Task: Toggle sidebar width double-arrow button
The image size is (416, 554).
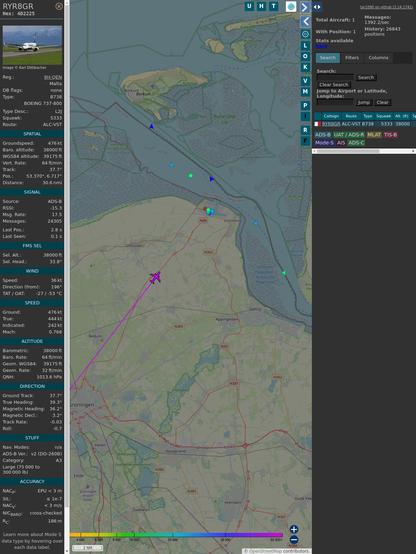Action: (317, 7)
